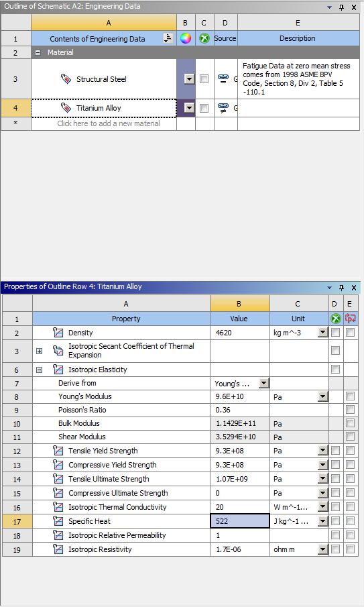Image resolution: width=364 pixels, height=607 pixels.
Task: Click the Density property icon
Action: (58, 333)
